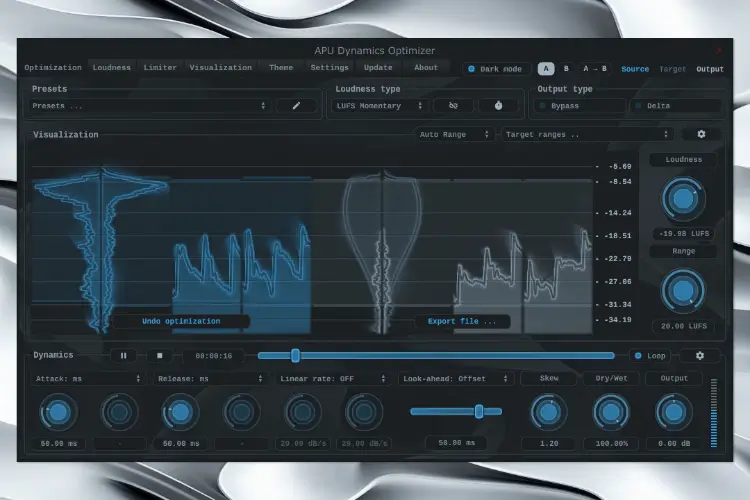Click the Loudness knob
The height and width of the screenshot is (500, 750).
(683, 200)
